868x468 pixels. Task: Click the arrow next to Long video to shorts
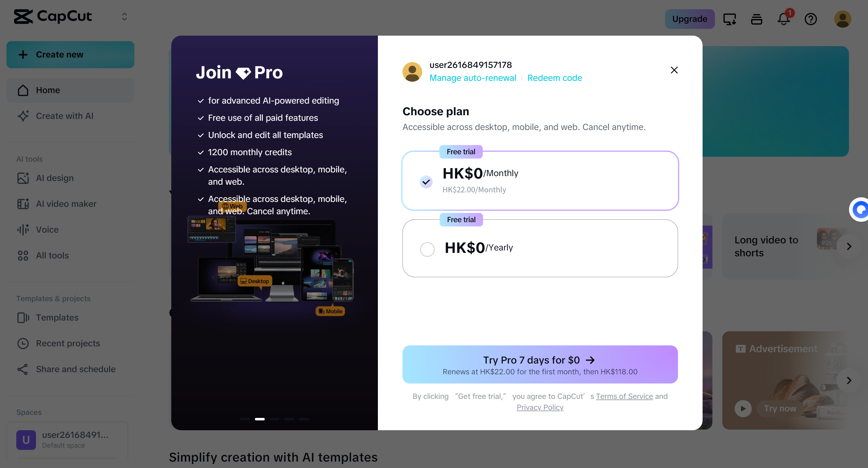pos(849,246)
